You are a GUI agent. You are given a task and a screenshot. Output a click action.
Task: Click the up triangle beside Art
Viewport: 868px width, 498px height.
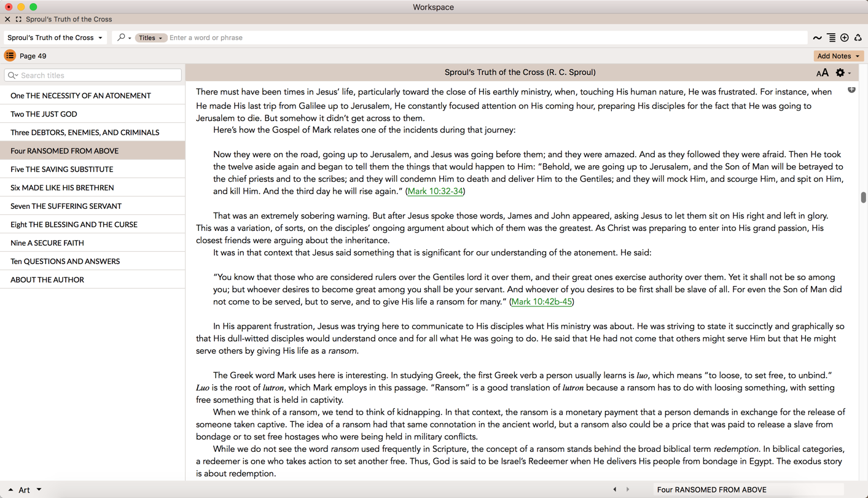coord(10,489)
